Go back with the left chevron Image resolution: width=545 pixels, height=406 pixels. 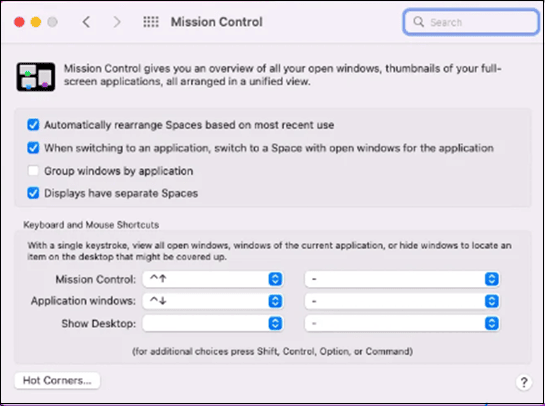pyautogui.click(x=86, y=22)
